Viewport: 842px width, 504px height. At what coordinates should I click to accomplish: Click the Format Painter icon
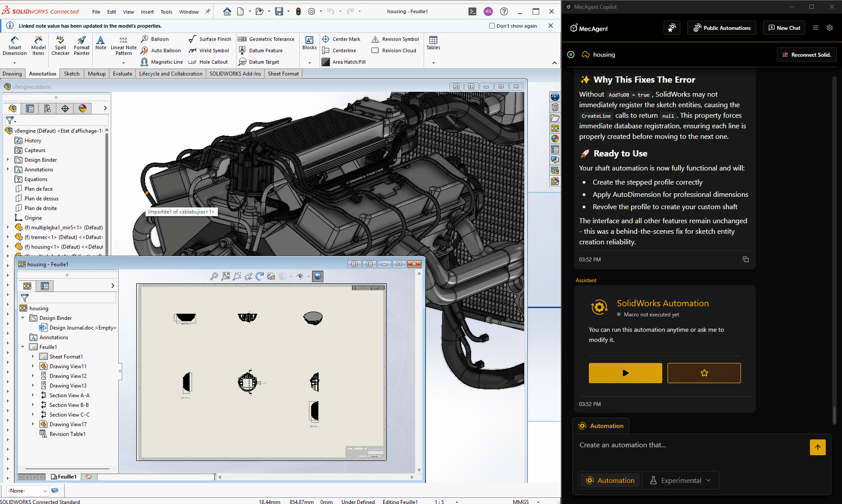pos(81,46)
